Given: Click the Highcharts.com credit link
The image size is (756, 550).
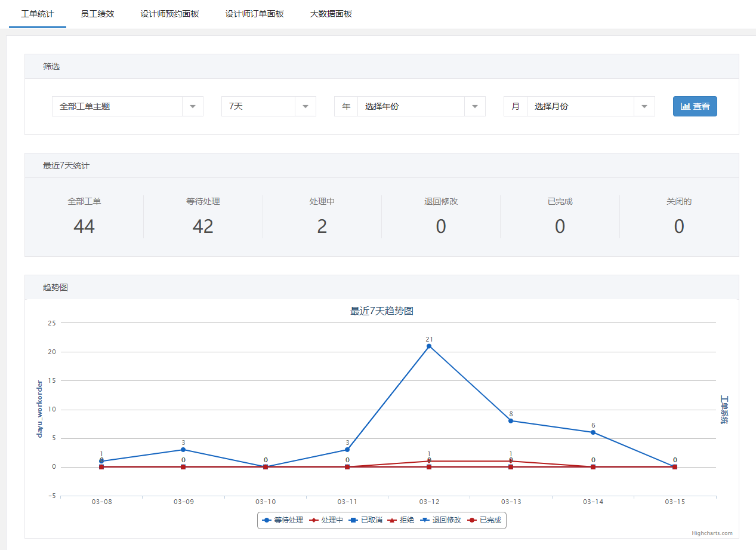Looking at the screenshot, I should [x=712, y=533].
